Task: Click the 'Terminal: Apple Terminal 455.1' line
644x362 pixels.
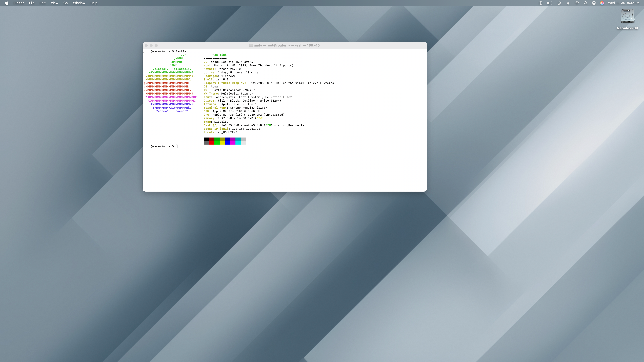Action: [230, 104]
